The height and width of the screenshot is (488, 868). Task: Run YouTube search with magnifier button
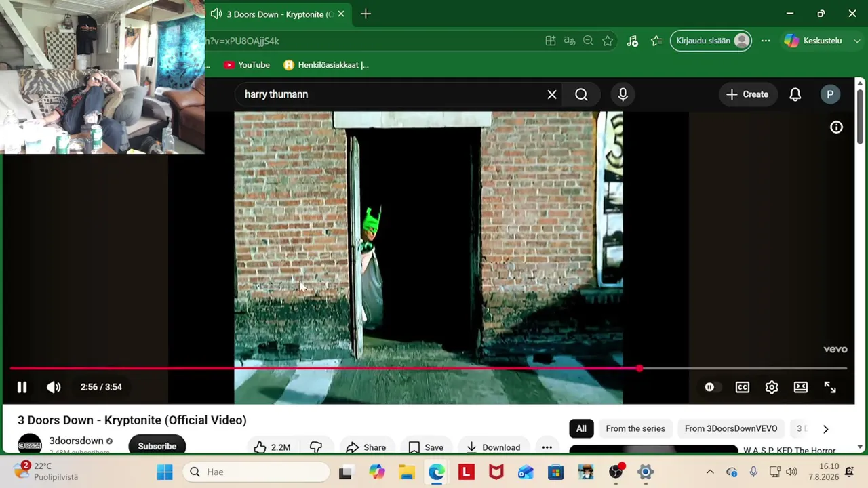(x=581, y=94)
